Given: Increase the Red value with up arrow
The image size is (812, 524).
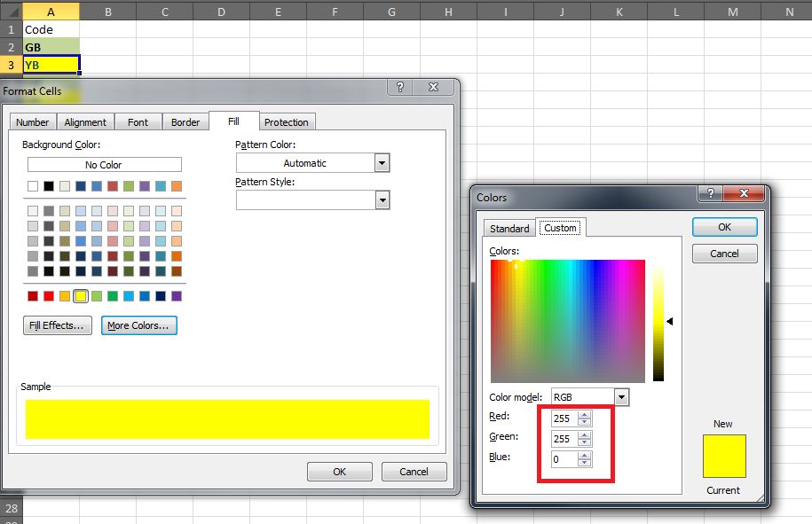Looking at the screenshot, I should click(584, 415).
